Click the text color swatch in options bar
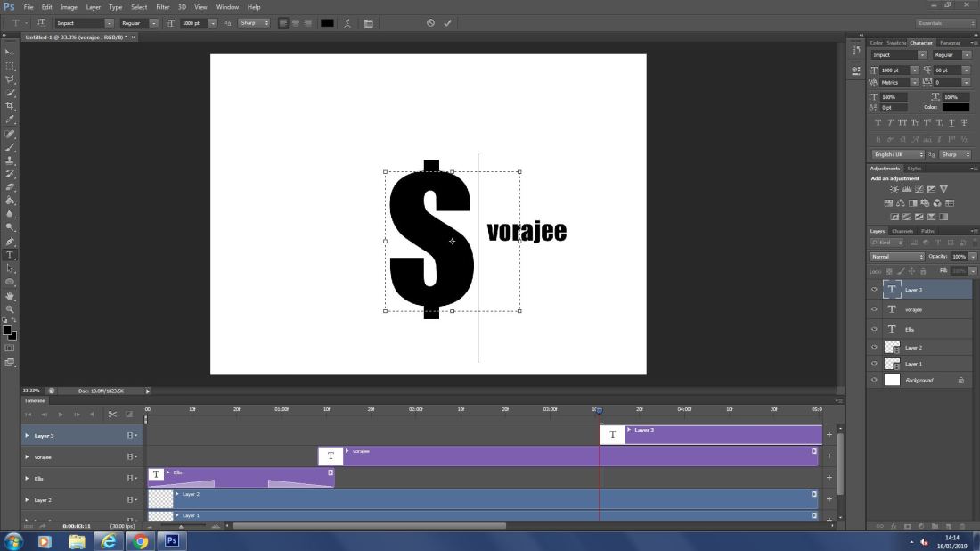 click(327, 22)
